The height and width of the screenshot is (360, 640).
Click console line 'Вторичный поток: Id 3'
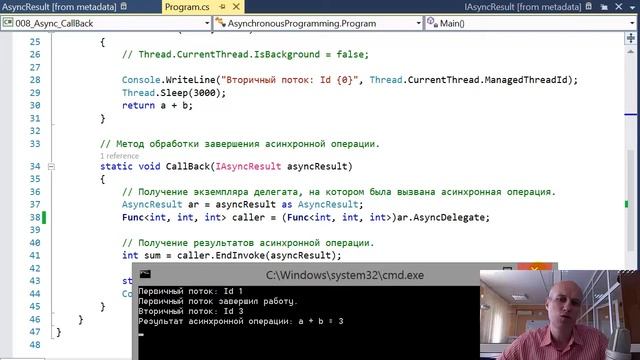click(191, 311)
